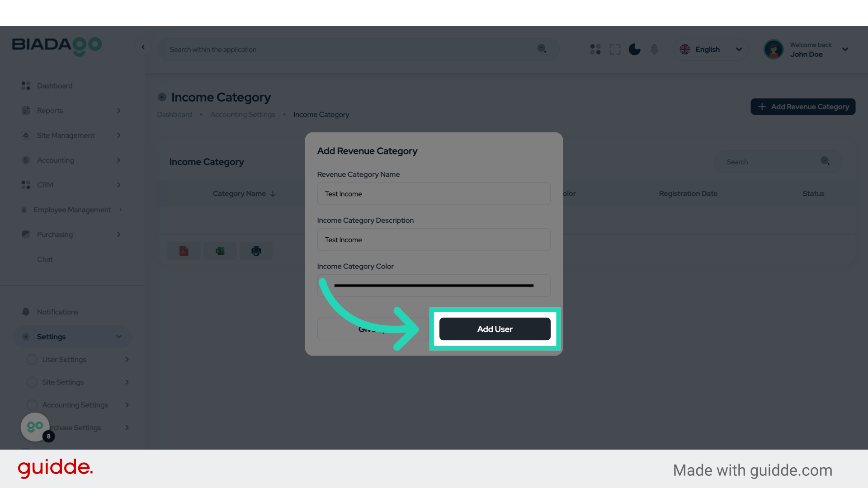Select the Excel export icon
This screenshot has width=868, height=488.
coord(220,251)
